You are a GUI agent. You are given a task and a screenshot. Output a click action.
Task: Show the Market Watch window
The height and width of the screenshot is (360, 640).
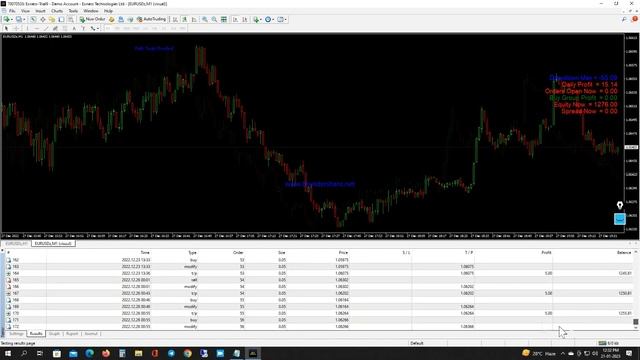[33, 19]
